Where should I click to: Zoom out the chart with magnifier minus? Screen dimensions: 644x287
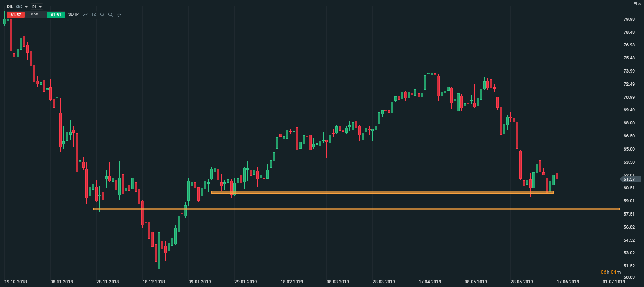point(102,15)
